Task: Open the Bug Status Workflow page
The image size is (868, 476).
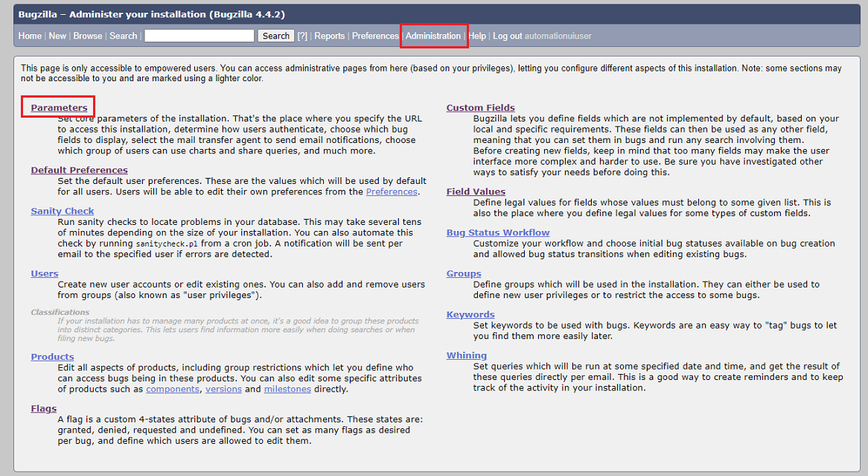Action: point(497,232)
